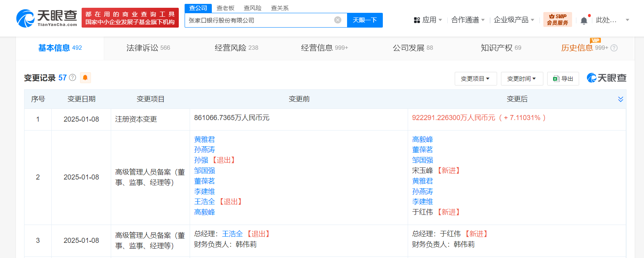Click the 应用 grid icon
The width and height of the screenshot is (644, 258).
[417, 20]
